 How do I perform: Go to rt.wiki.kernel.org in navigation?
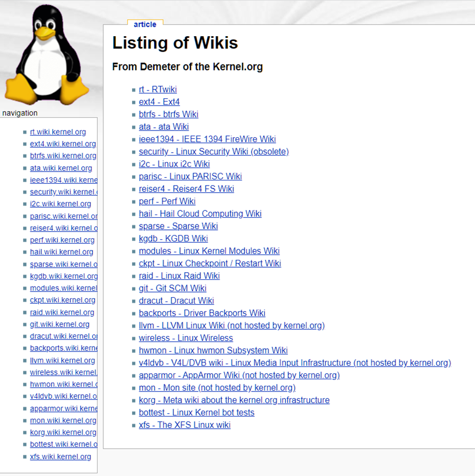coord(58,132)
